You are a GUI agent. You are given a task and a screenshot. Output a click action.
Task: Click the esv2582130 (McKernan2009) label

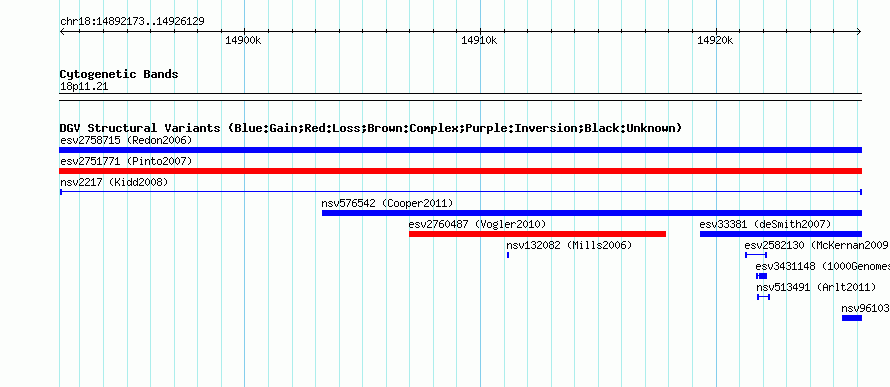(x=816, y=245)
